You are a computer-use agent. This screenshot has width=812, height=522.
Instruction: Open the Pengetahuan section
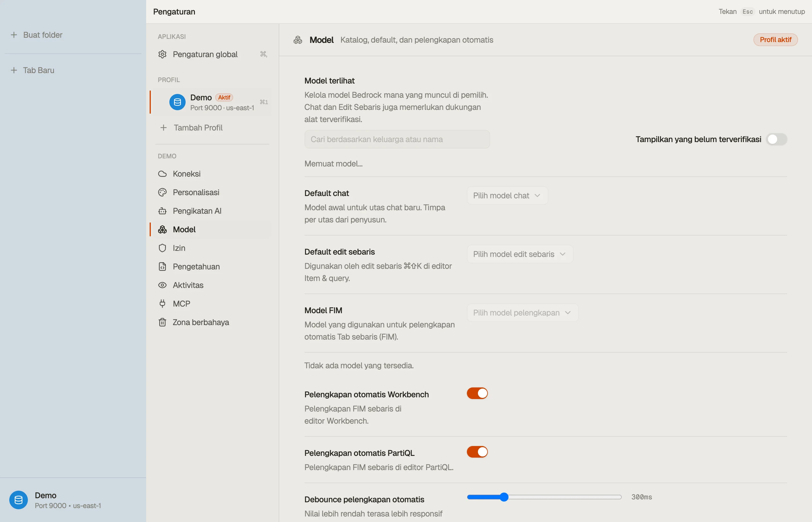213,267
